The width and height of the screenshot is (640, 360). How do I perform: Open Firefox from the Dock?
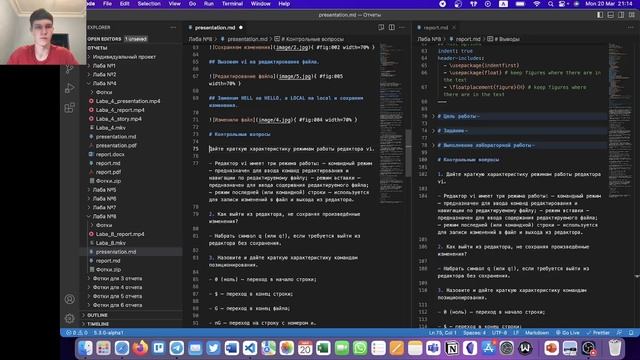click(x=140, y=348)
